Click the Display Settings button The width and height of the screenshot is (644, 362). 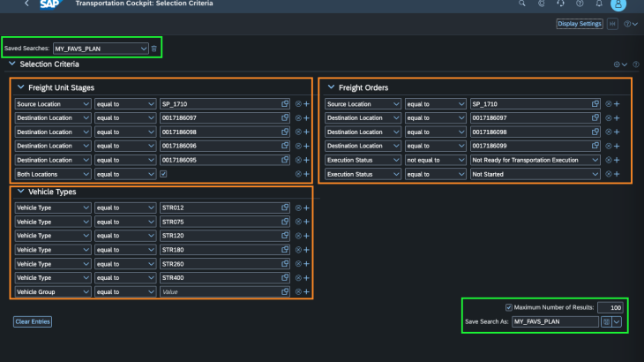point(580,24)
